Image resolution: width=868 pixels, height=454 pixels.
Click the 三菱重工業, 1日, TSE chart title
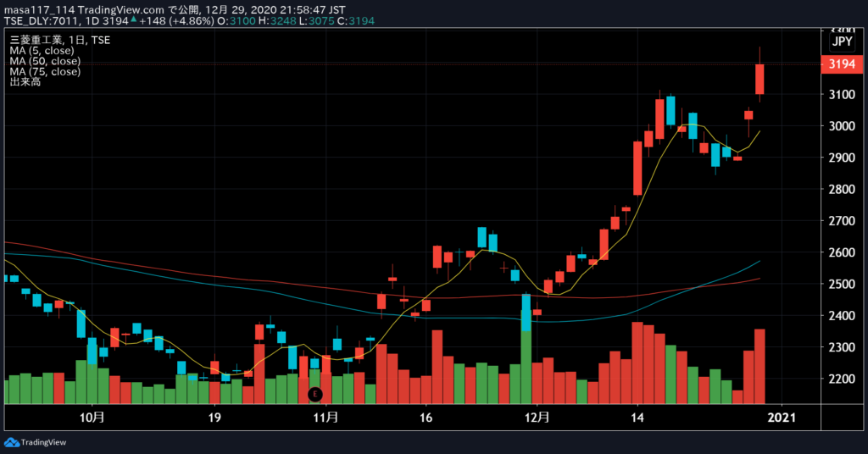(x=60, y=41)
